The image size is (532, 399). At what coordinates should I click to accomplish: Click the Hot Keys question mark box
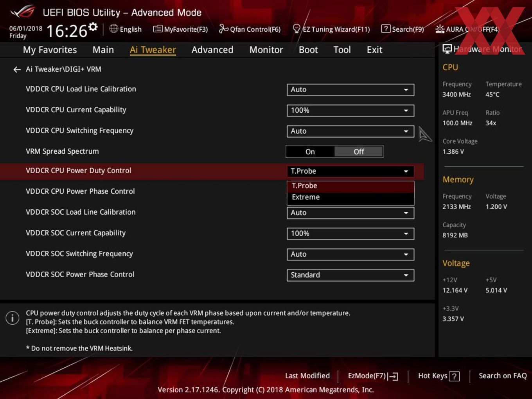pos(454,376)
